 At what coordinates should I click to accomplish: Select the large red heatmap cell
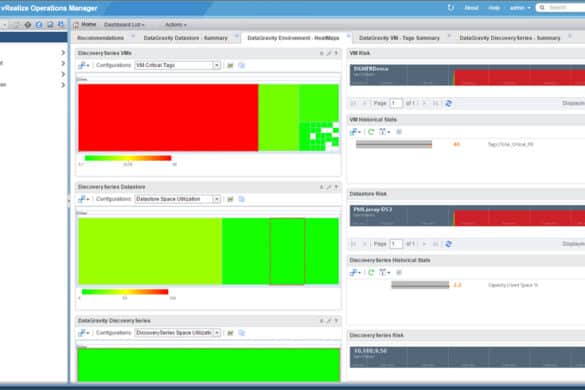(x=168, y=118)
